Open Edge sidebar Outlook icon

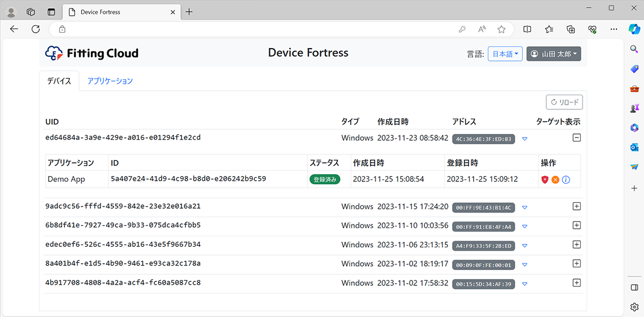click(x=634, y=147)
